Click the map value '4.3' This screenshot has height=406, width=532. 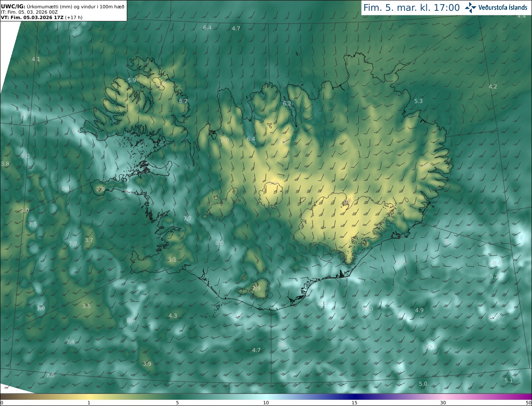[173, 316]
